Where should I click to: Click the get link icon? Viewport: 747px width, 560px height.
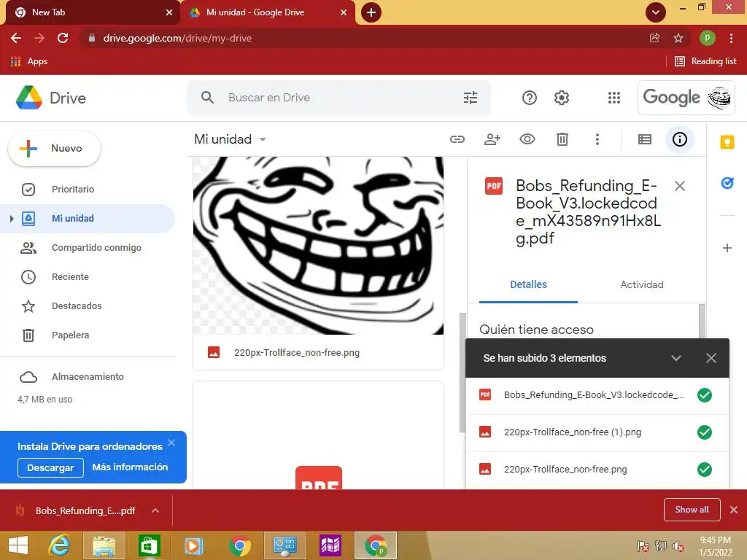pyautogui.click(x=457, y=139)
